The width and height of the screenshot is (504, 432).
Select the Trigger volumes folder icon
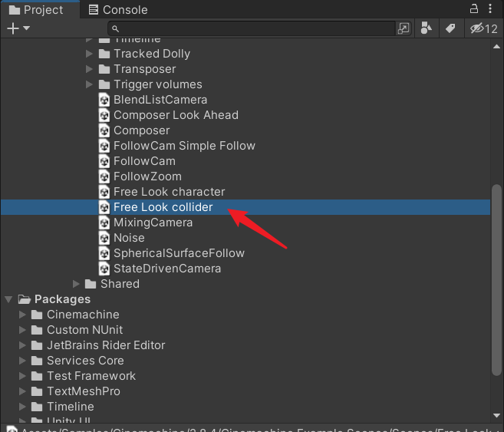(104, 84)
